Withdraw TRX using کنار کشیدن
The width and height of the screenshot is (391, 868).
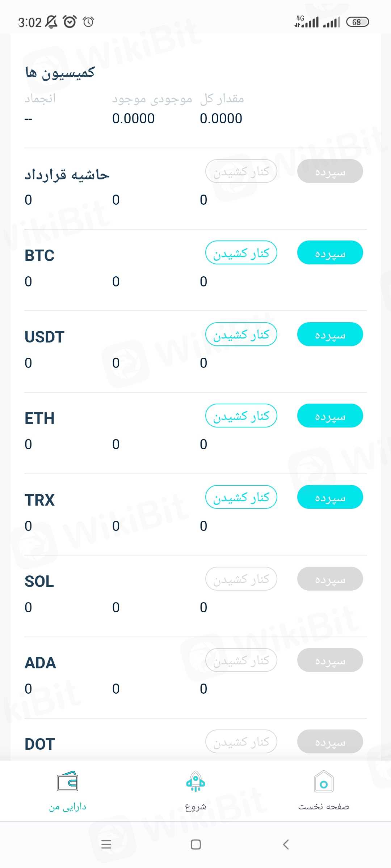pos(241,497)
